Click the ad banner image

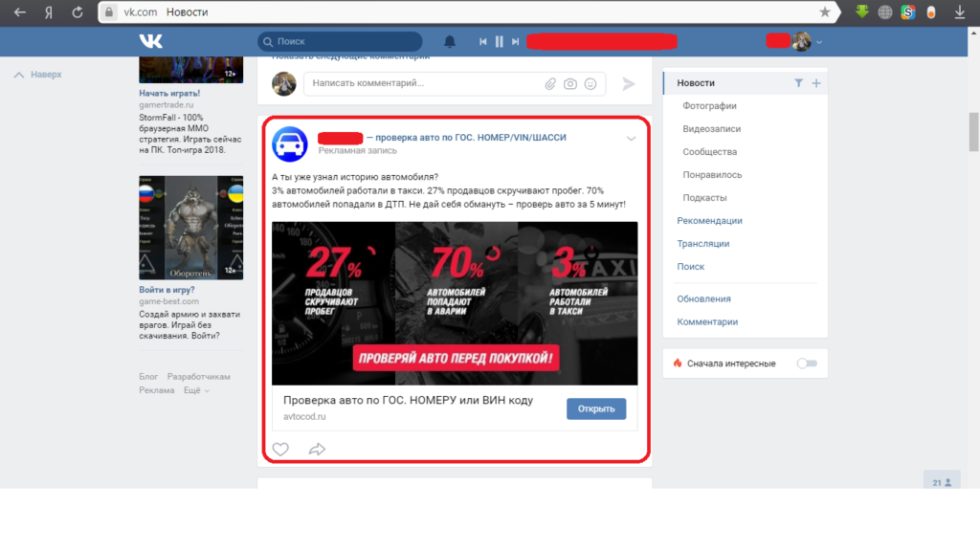pos(455,303)
